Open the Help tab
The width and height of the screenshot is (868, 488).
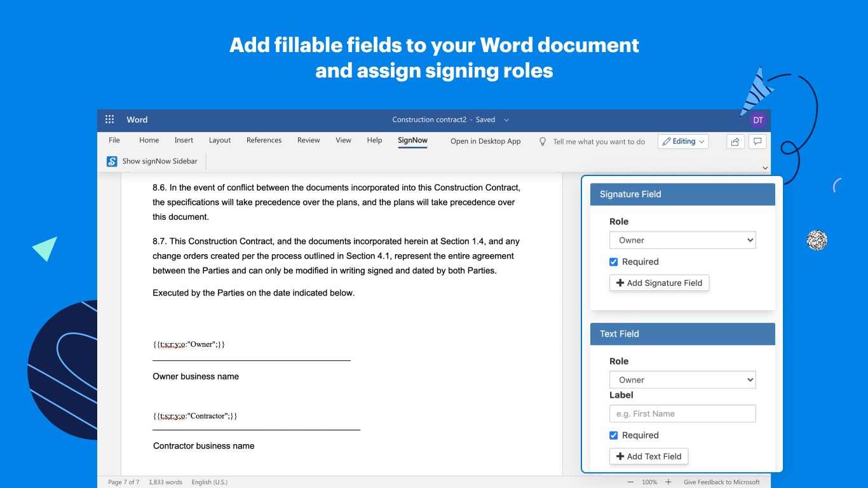pos(374,140)
